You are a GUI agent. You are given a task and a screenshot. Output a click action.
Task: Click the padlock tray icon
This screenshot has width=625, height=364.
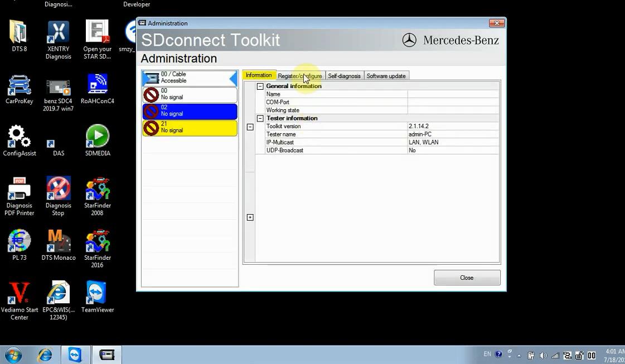pyautogui.click(x=579, y=356)
